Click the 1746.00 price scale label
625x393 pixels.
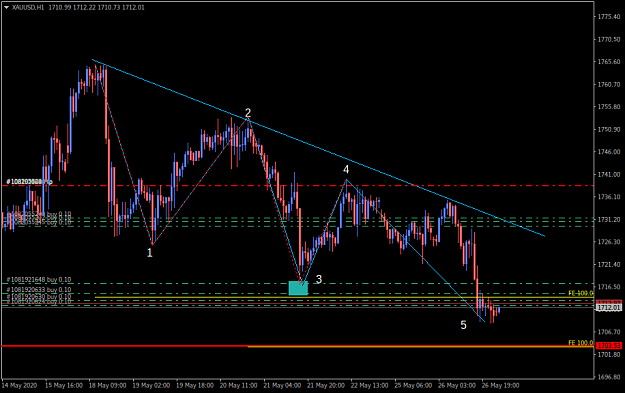[x=609, y=152]
